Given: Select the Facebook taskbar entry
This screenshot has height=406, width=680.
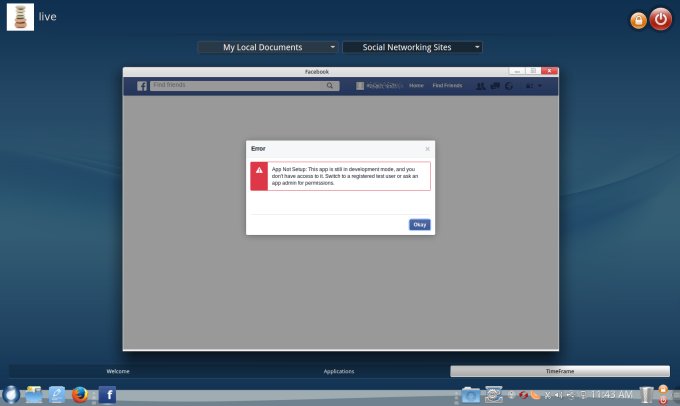Looking at the screenshot, I should coord(108,395).
